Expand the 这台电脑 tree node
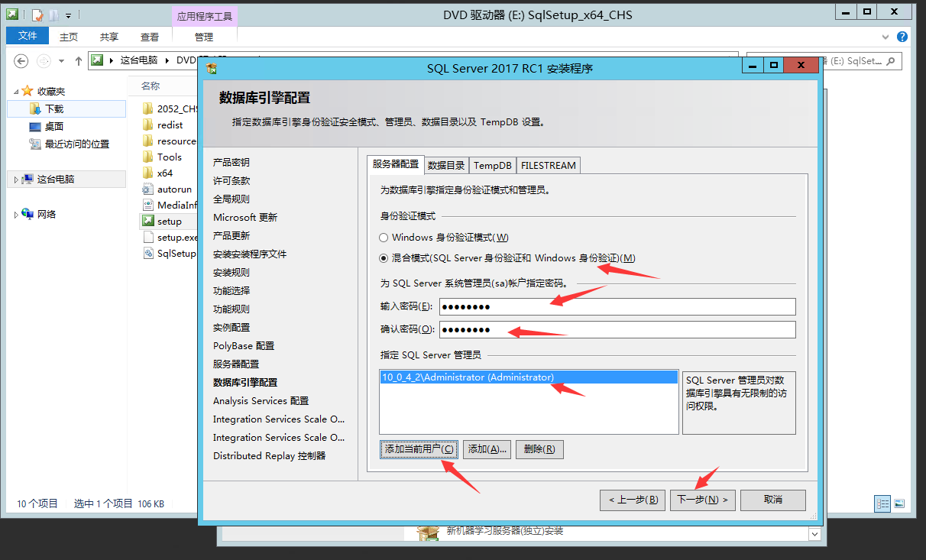 (16, 180)
